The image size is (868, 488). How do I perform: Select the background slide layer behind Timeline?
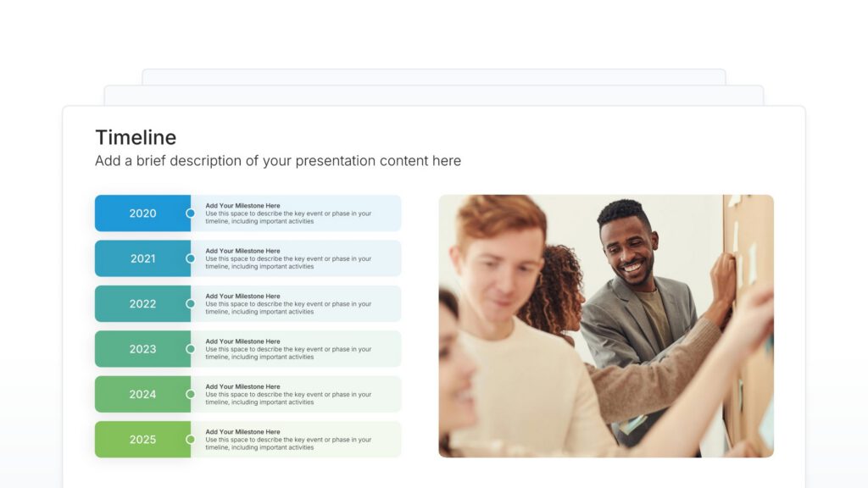tap(434, 91)
